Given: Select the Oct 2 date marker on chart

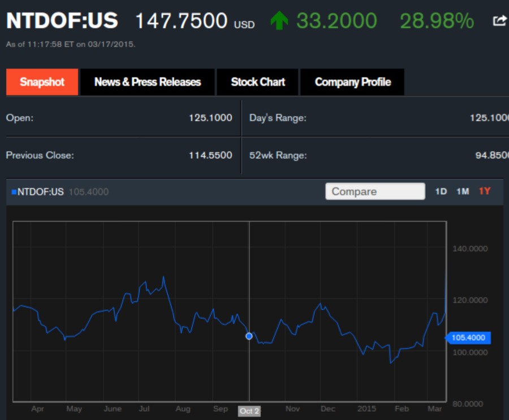Looking at the screenshot, I should coord(249,411).
